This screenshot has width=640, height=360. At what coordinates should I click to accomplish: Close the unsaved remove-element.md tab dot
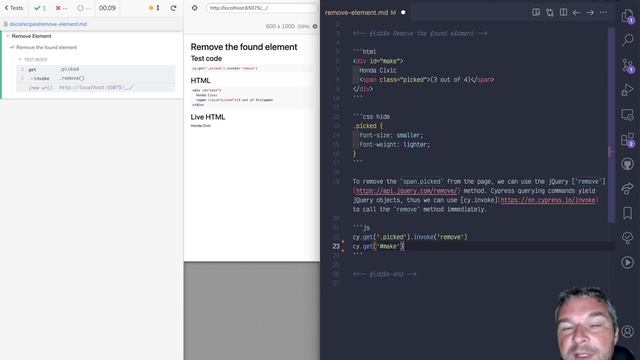[x=403, y=13]
